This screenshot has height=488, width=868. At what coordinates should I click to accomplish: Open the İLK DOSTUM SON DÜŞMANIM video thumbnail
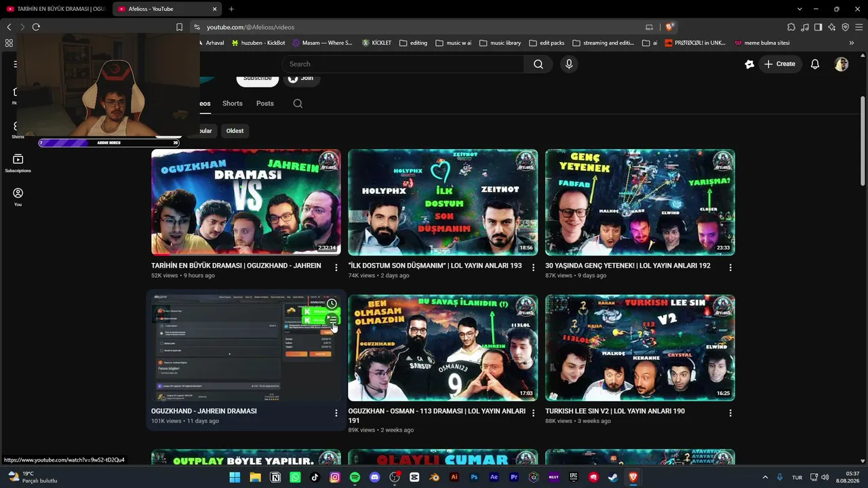(443, 202)
